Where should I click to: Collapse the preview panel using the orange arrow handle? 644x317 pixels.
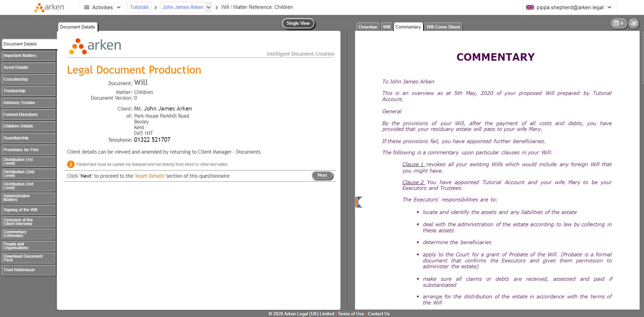tap(359, 202)
